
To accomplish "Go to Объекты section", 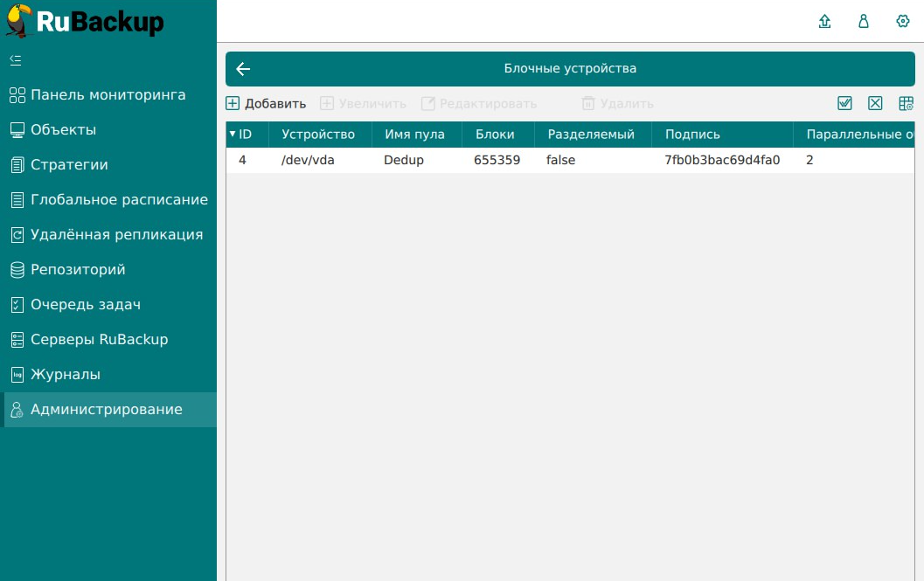I will pyautogui.click(x=63, y=130).
